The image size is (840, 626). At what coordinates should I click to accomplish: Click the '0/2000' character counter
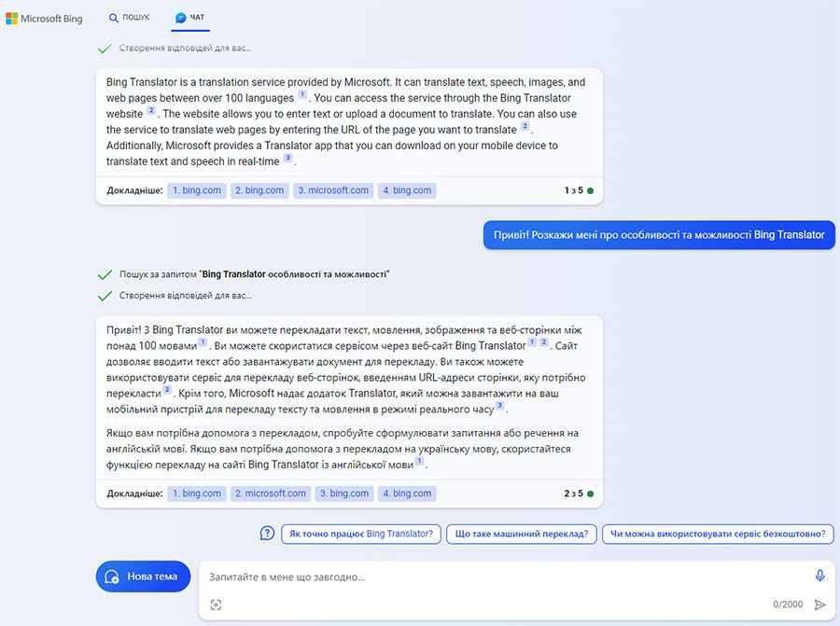coord(788,605)
